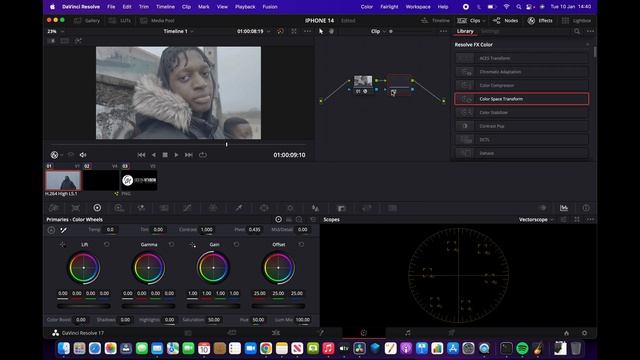Pick white point beside Gain
Screen dimensions: 640x360
point(192,244)
